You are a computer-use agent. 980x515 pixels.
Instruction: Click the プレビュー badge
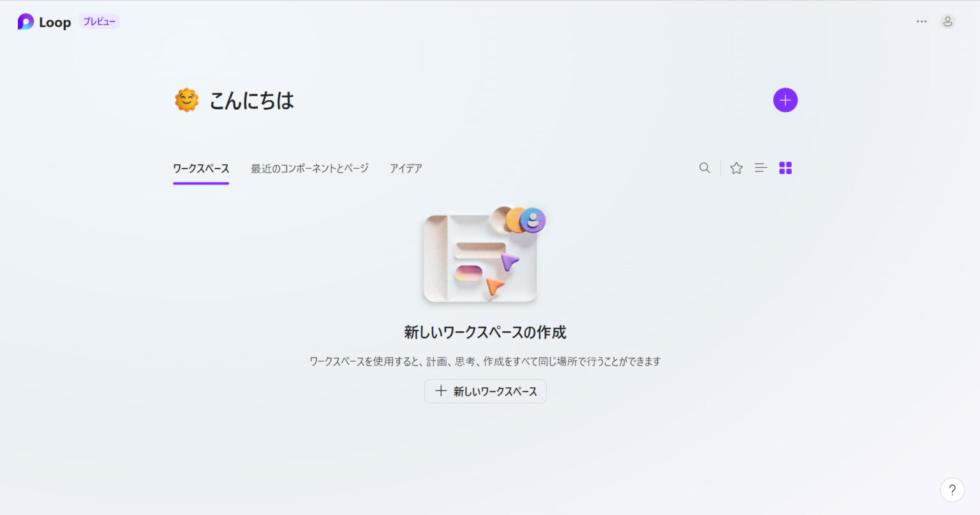99,21
